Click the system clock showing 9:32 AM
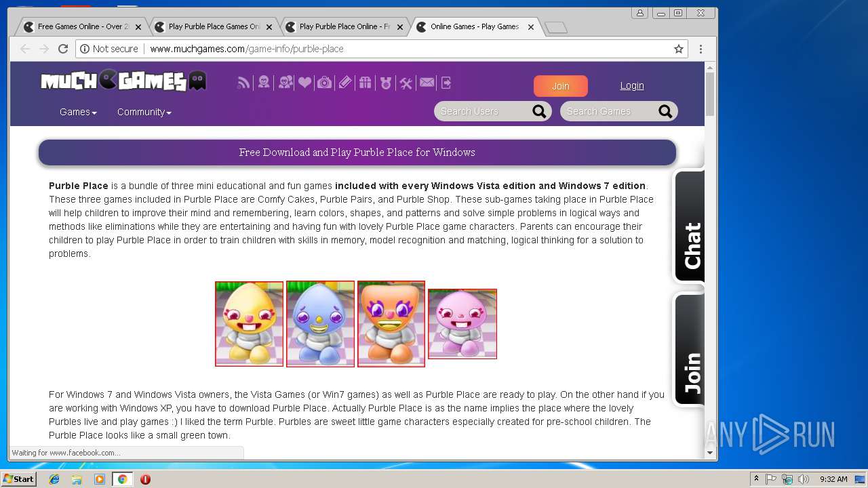This screenshot has width=868, height=488. click(833, 479)
